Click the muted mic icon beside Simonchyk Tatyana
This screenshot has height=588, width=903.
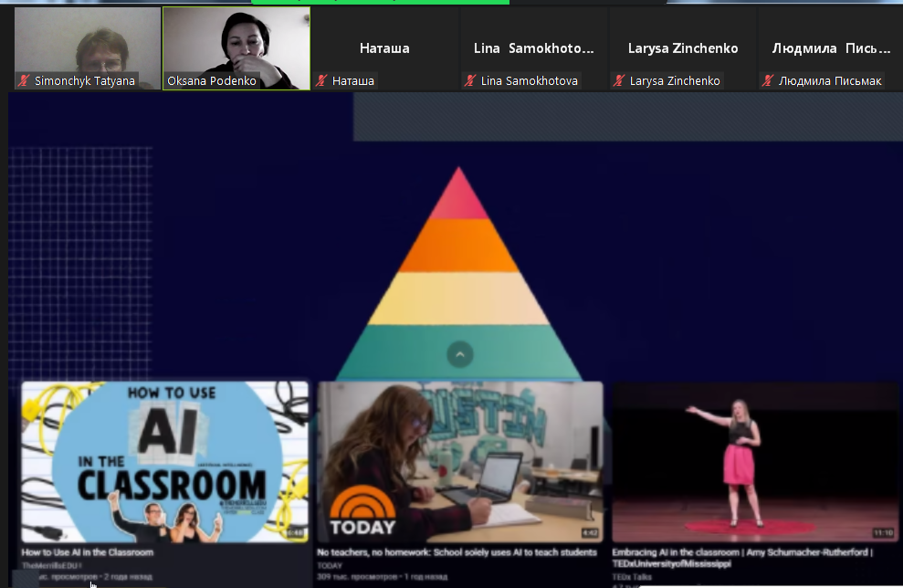point(25,81)
